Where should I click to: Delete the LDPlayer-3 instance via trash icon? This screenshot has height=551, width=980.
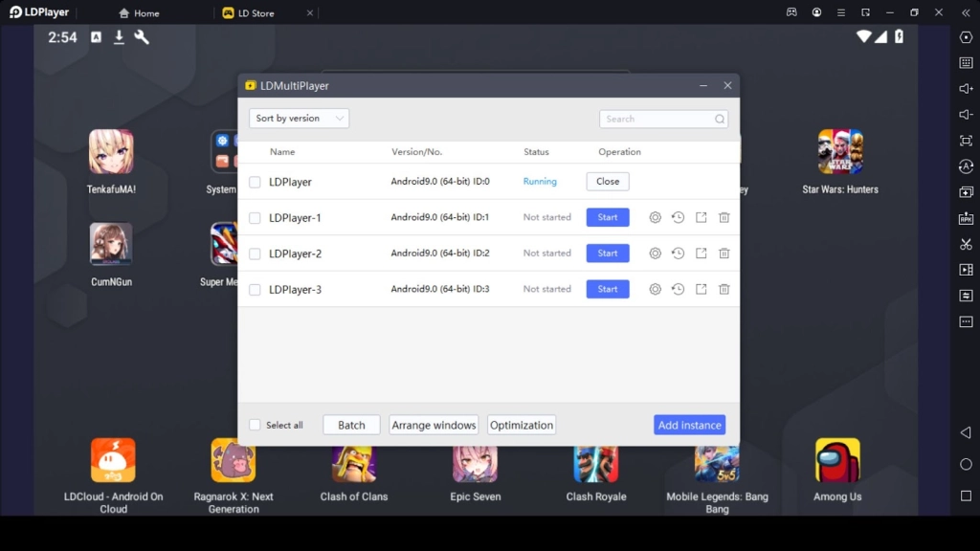(724, 289)
